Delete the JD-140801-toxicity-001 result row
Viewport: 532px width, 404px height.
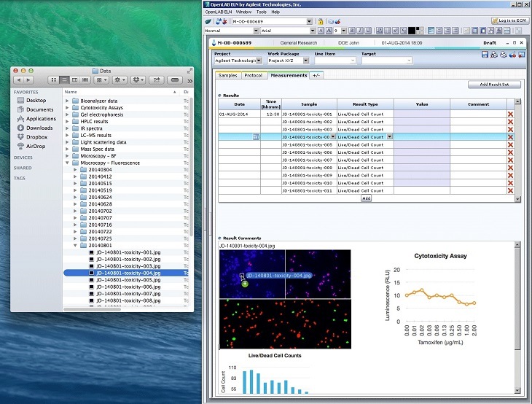click(510, 114)
